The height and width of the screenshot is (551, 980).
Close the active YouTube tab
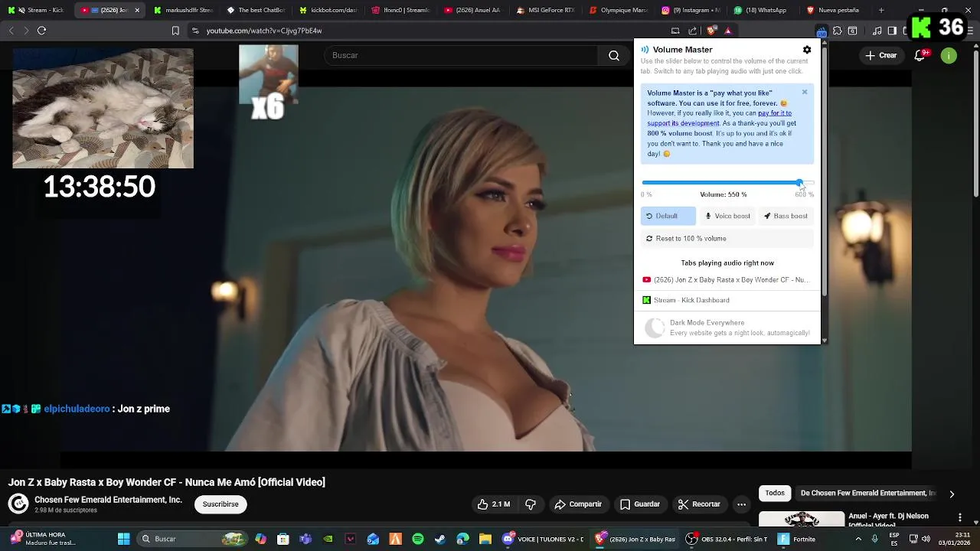point(137,10)
